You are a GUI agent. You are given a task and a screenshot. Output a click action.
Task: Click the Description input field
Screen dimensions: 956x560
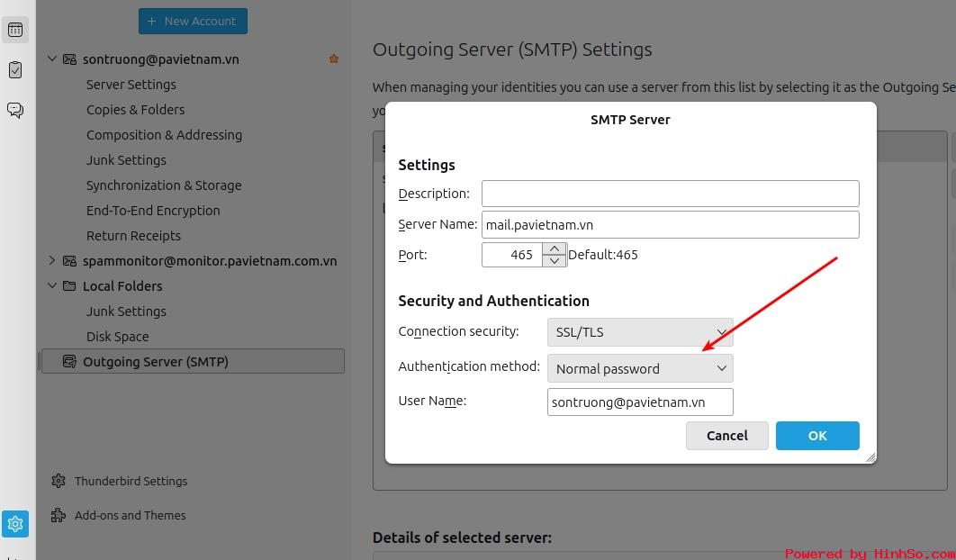[670, 194]
